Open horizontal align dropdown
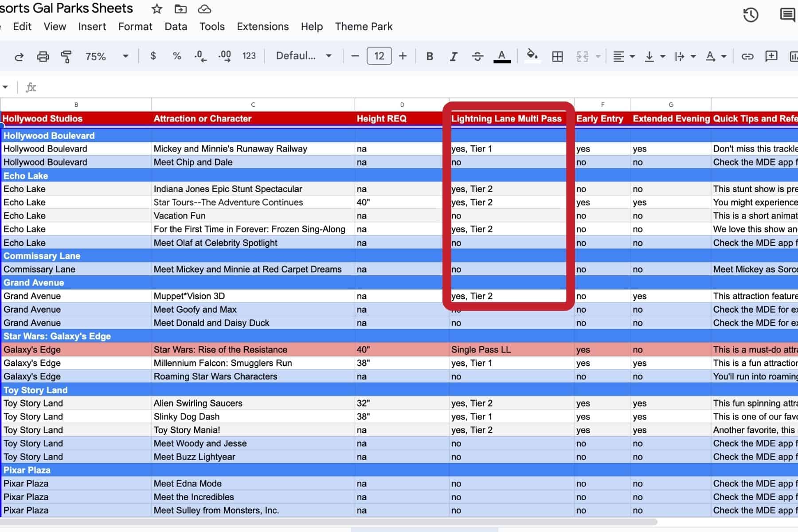Image resolution: width=798 pixels, height=532 pixels. pyautogui.click(x=624, y=56)
